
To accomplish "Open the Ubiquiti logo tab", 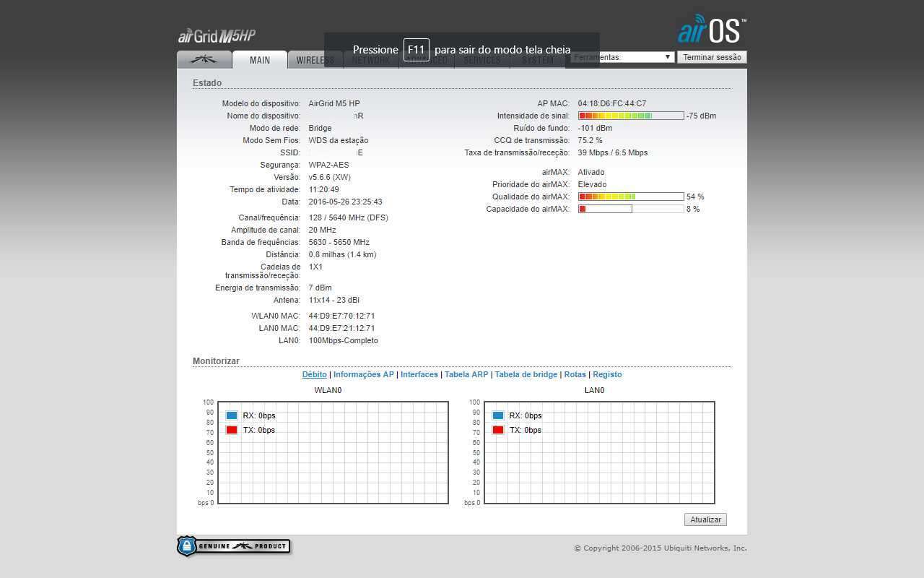I will [x=204, y=60].
